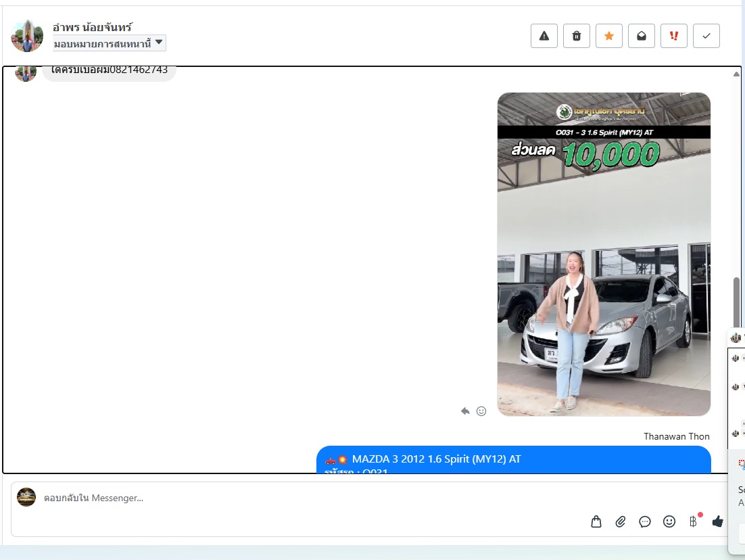Open emoji picker in the reply toolbar
This screenshot has width=745, height=560.
(669, 521)
